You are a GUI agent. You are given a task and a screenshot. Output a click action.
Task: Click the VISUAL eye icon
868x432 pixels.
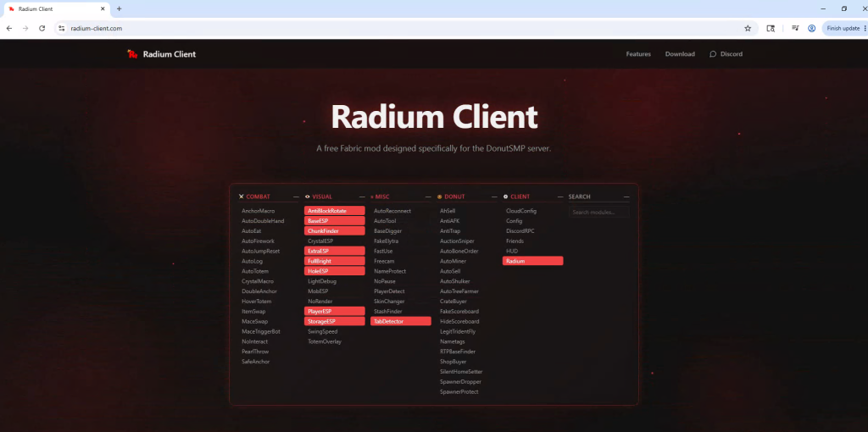point(307,197)
